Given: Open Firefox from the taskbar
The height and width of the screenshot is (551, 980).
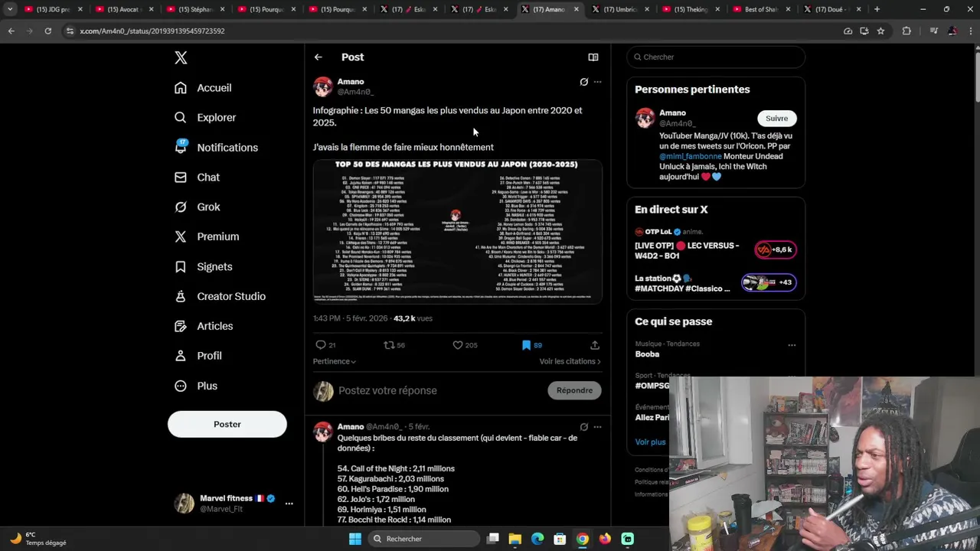Looking at the screenshot, I should coord(605,539).
